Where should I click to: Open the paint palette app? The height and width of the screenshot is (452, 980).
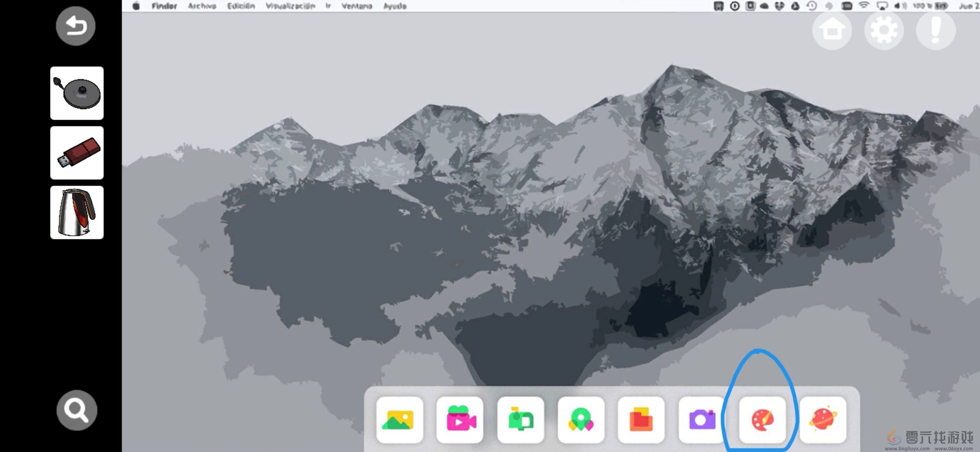[x=762, y=420]
